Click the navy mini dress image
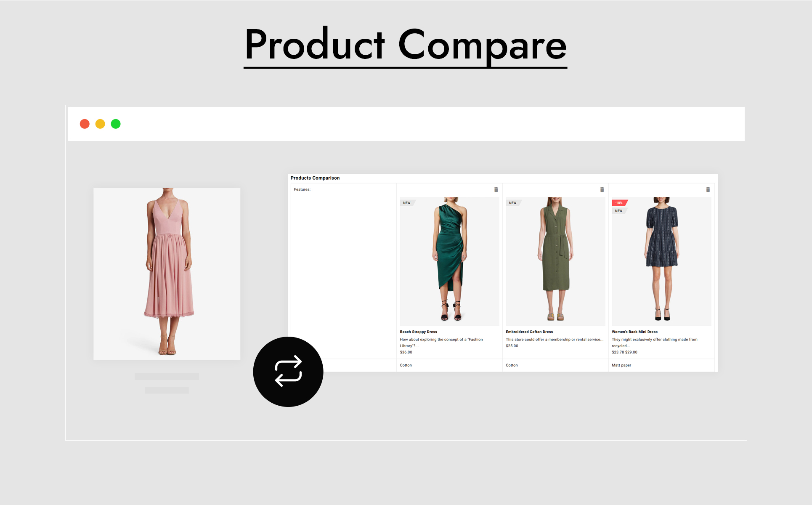The height and width of the screenshot is (505, 812). coord(661,261)
